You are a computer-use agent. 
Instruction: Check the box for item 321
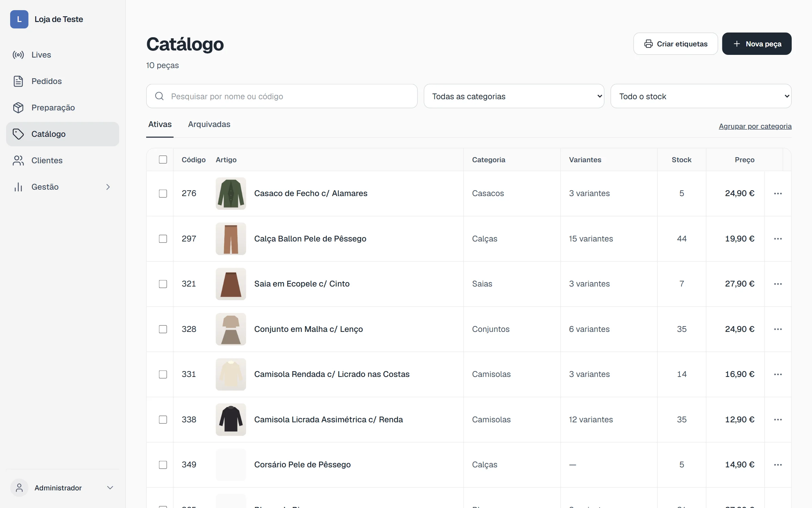(163, 284)
